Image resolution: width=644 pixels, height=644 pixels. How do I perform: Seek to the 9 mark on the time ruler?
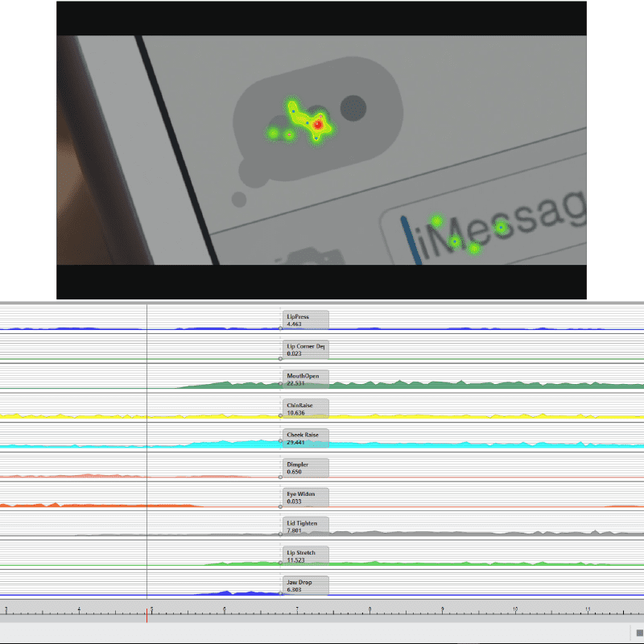click(442, 609)
